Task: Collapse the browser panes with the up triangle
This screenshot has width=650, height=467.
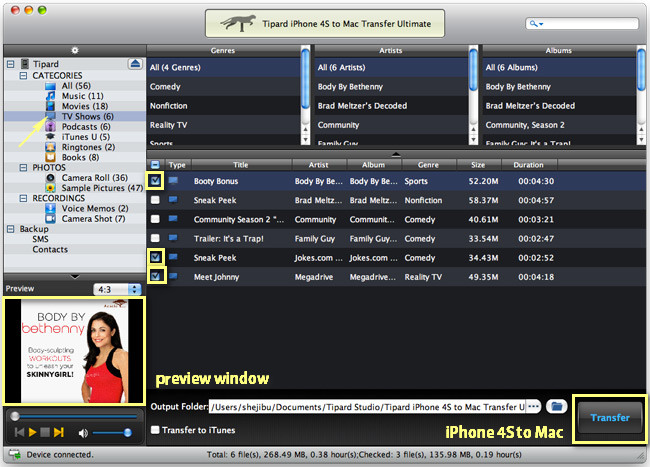Action: point(396,154)
